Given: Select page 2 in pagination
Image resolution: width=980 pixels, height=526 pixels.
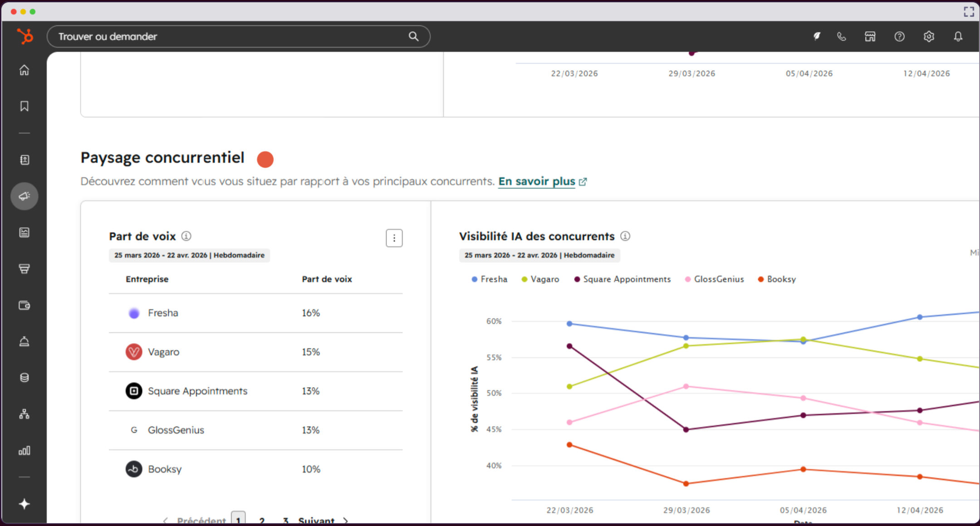Looking at the screenshot, I should click(x=262, y=521).
